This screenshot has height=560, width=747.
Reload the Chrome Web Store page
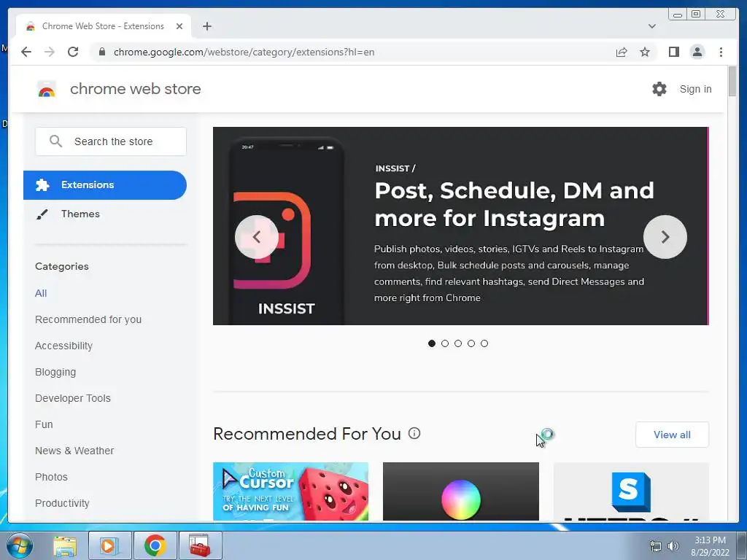tap(73, 52)
